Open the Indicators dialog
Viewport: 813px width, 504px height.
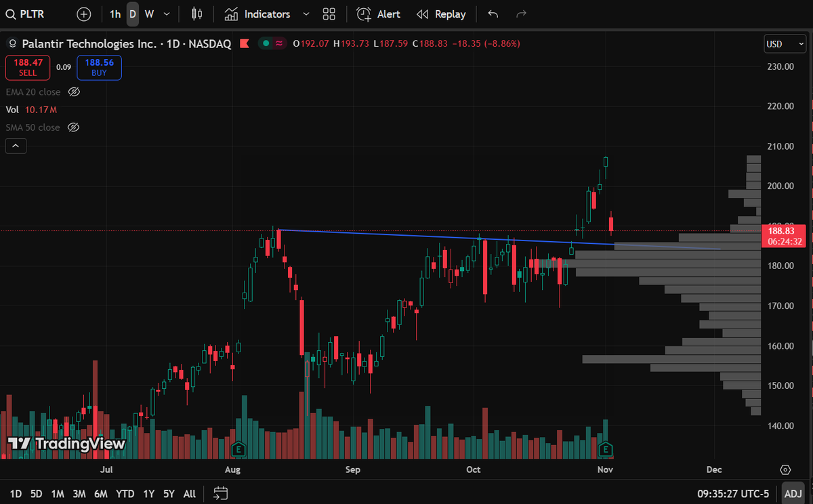tap(258, 14)
